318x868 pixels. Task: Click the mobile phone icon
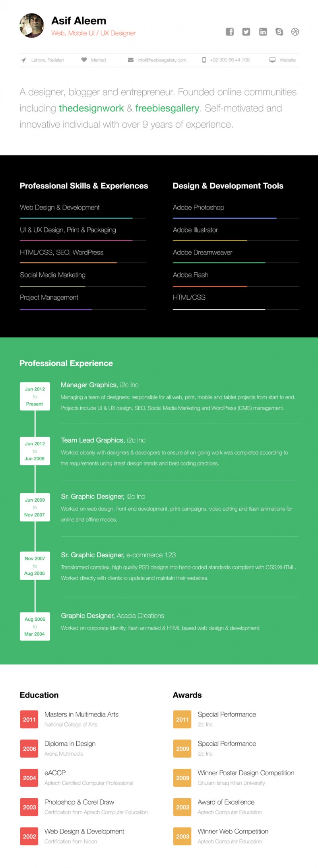tap(204, 60)
